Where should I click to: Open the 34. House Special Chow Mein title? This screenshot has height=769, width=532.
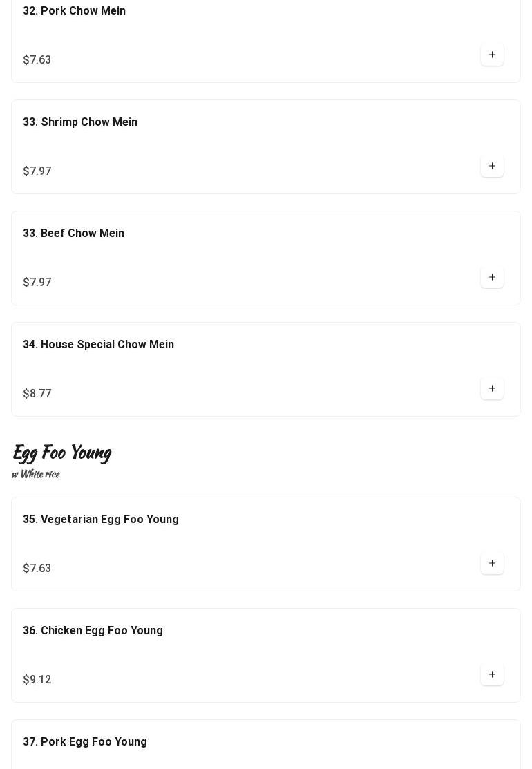[x=99, y=345]
